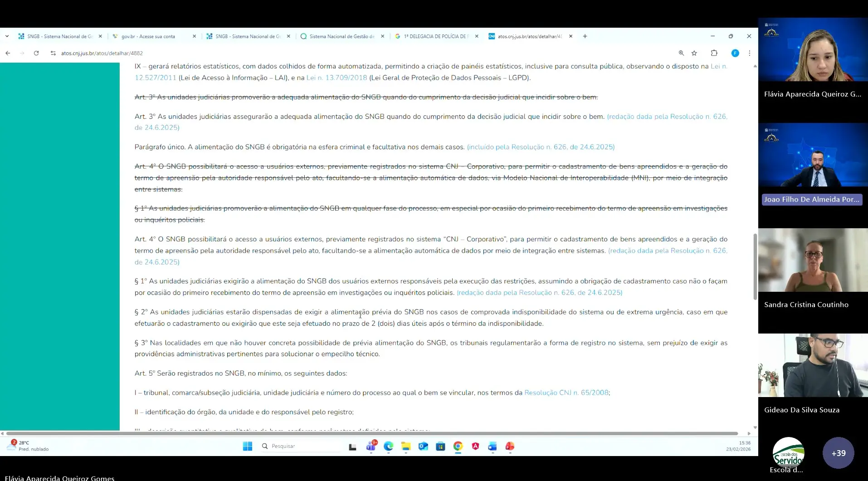Bookmark this page with the star icon
Viewport: 868px width, 481px height.
tap(694, 53)
